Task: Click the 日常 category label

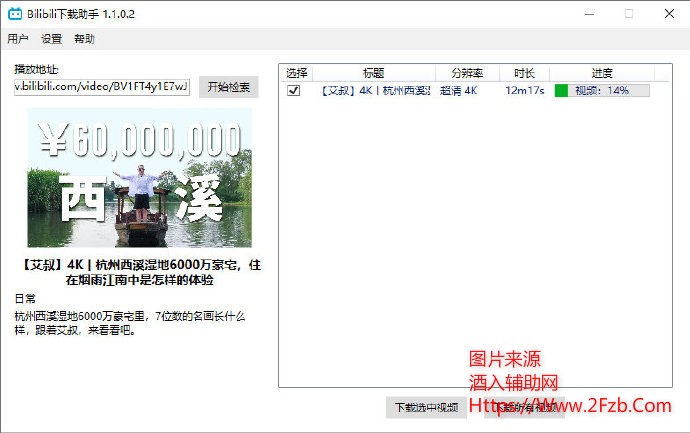Action: click(x=25, y=299)
